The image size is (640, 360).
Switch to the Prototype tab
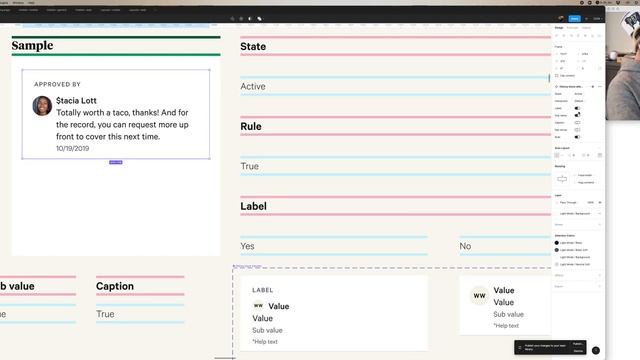point(572,28)
